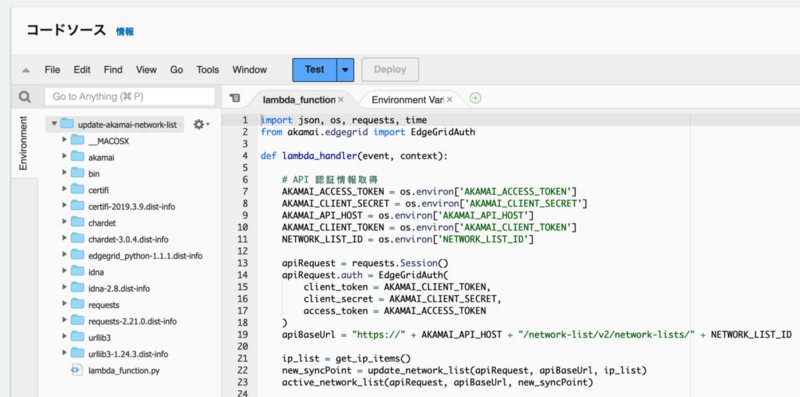The image size is (800, 397).
Task: Add a new tab with plus icon
Action: click(x=475, y=98)
